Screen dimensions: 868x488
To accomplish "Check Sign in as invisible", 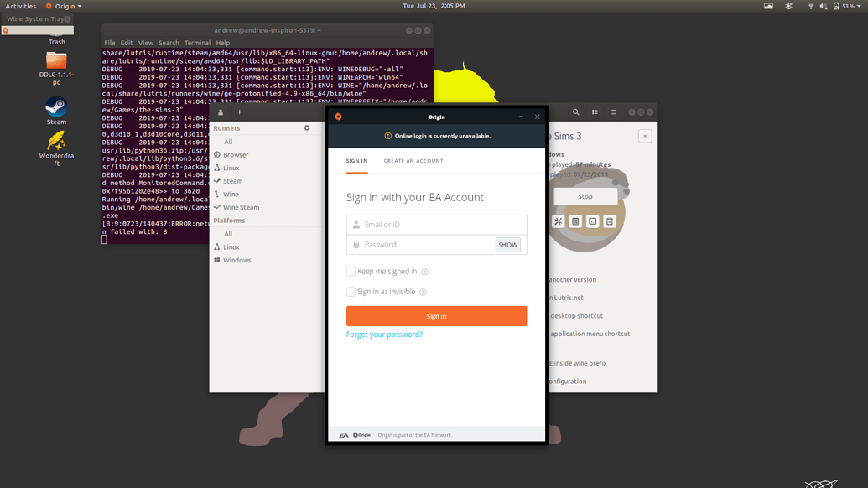I will pyautogui.click(x=351, y=292).
